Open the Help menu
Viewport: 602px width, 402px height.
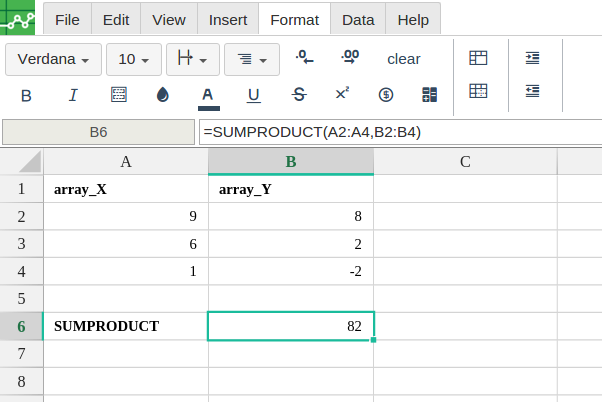(413, 20)
